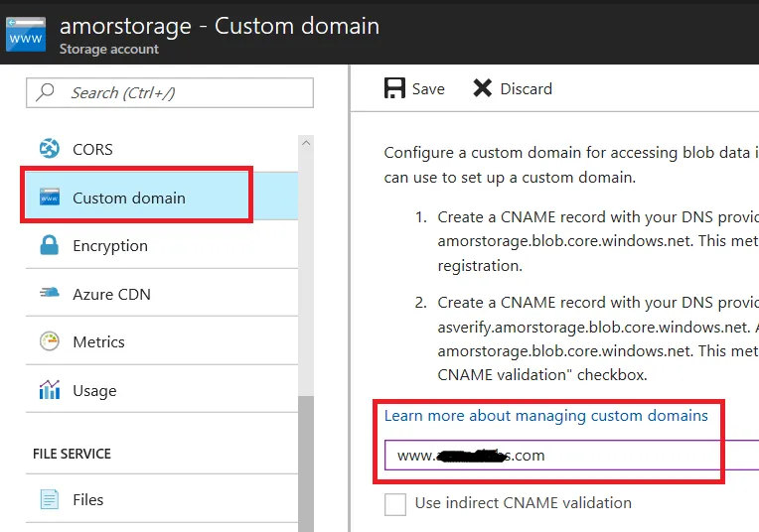Open the CORS menu item
This screenshot has height=532, width=759.
click(x=162, y=149)
